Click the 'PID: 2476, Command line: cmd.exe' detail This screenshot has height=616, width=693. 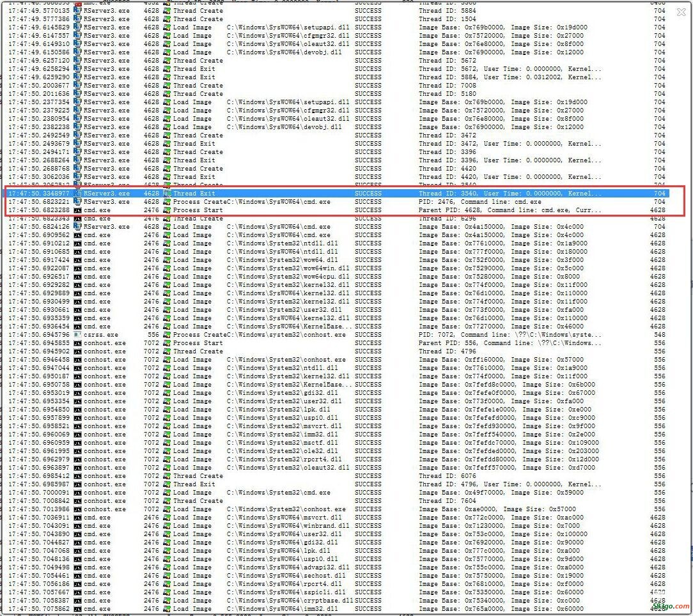[x=479, y=202]
